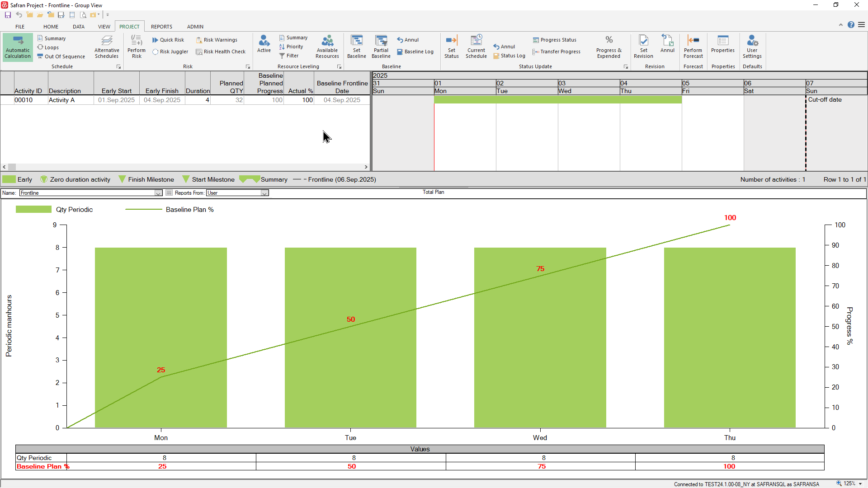Click the Print preview icon

(83, 15)
